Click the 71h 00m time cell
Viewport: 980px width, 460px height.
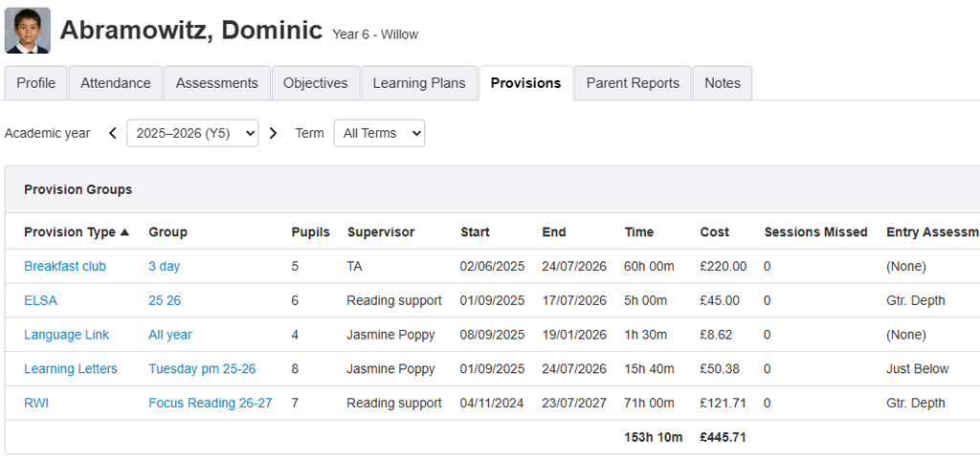[649, 404]
